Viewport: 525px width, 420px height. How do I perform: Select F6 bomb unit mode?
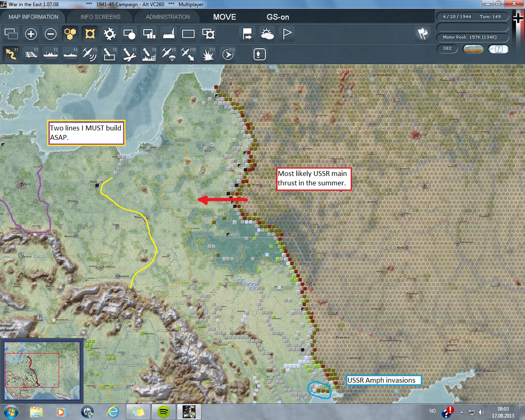click(x=110, y=54)
